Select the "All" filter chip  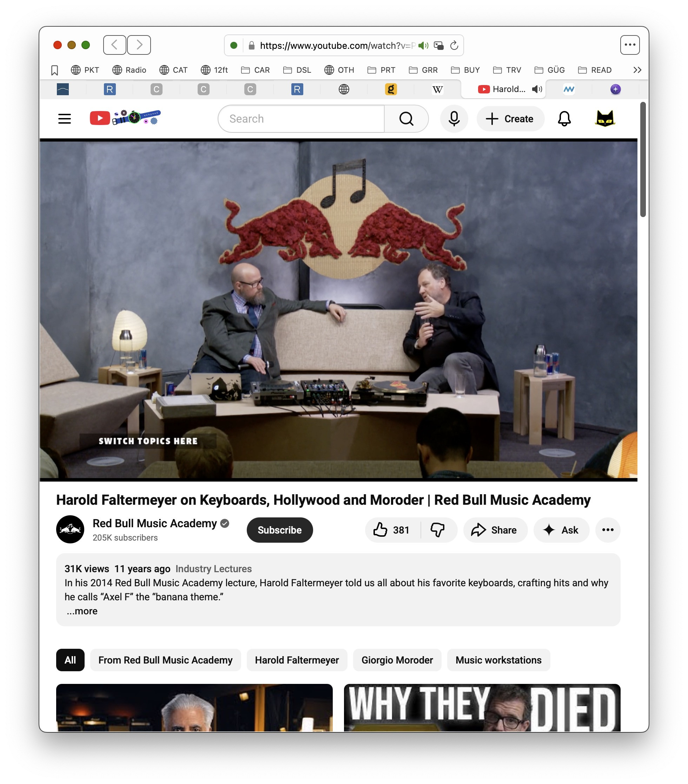point(70,660)
